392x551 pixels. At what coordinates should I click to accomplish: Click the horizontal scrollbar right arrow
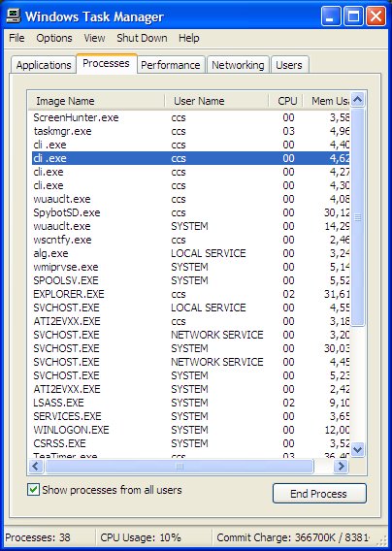point(341,467)
